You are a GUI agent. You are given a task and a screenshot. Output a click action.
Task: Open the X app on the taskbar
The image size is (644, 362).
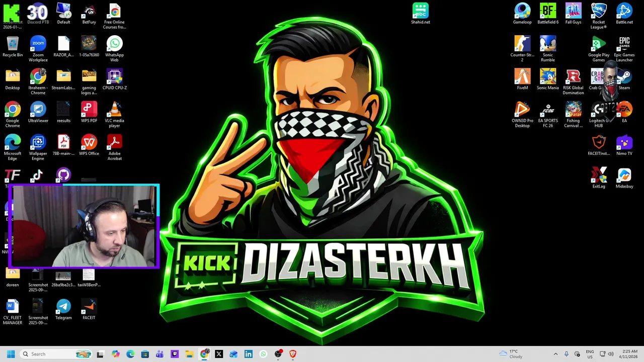coord(219,354)
